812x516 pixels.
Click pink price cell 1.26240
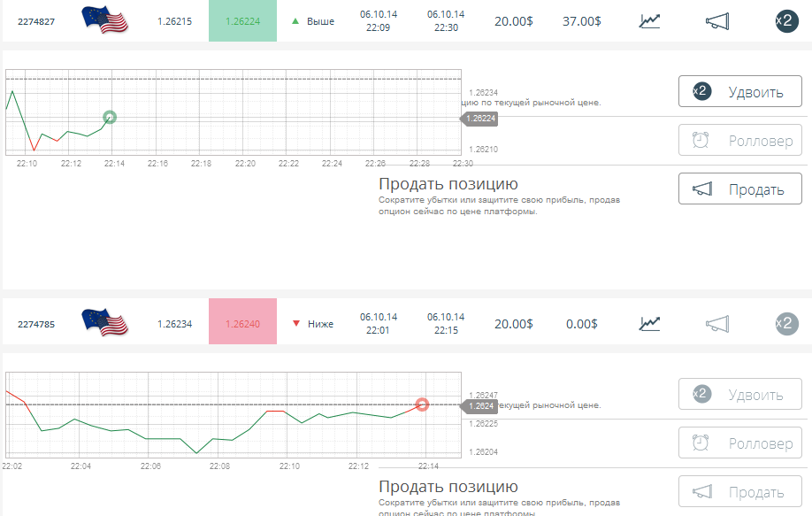click(x=242, y=324)
